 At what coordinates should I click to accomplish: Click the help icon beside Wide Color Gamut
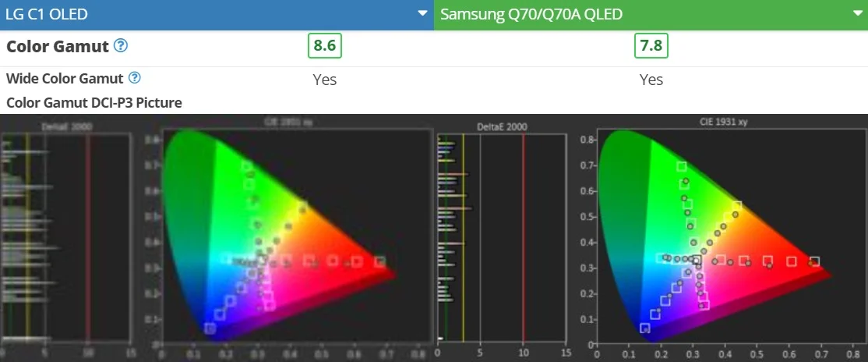(x=135, y=78)
